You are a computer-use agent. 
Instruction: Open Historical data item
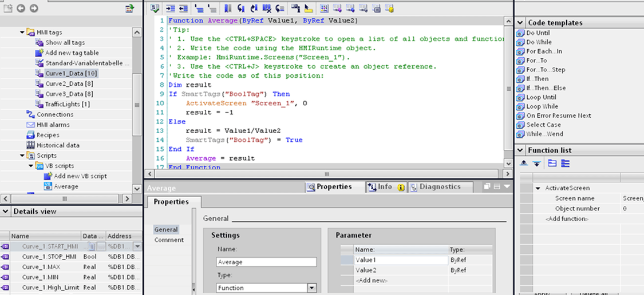coord(58,145)
